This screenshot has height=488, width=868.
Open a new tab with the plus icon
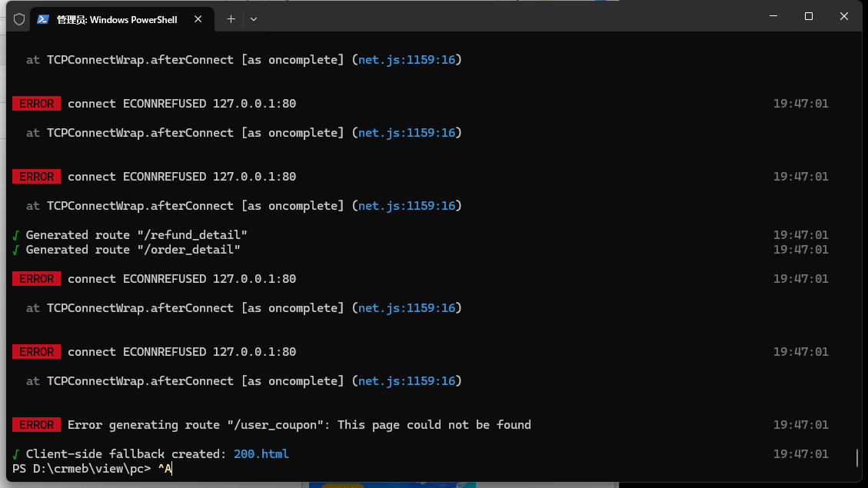point(231,19)
